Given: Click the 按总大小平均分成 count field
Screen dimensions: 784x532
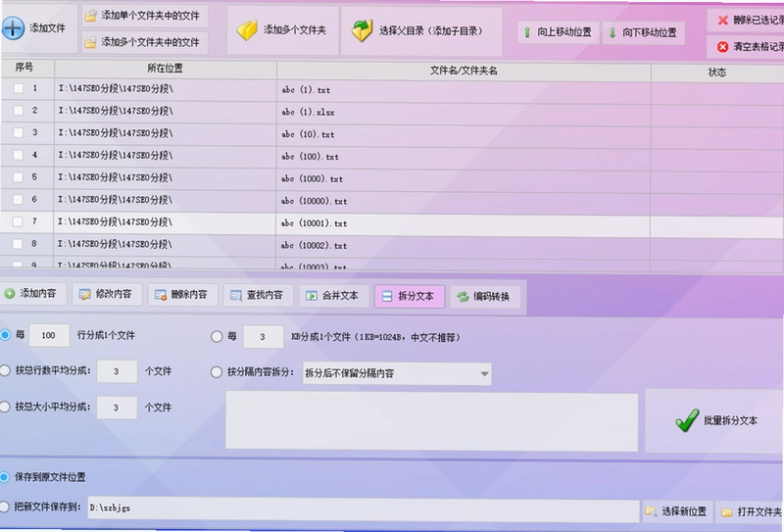Looking at the screenshot, I should tap(117, 408).
